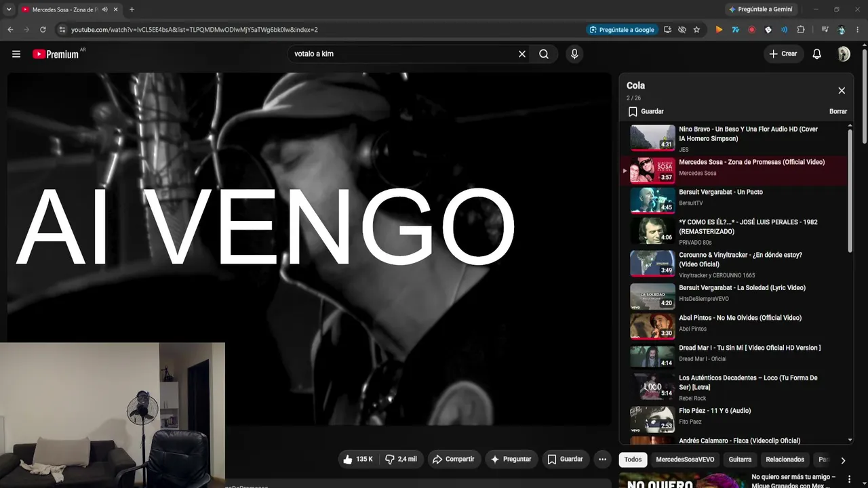The width and height of the screenshot is (868, 488).
Task: Open the media controls music-note icon
Action: click(825, 30)
